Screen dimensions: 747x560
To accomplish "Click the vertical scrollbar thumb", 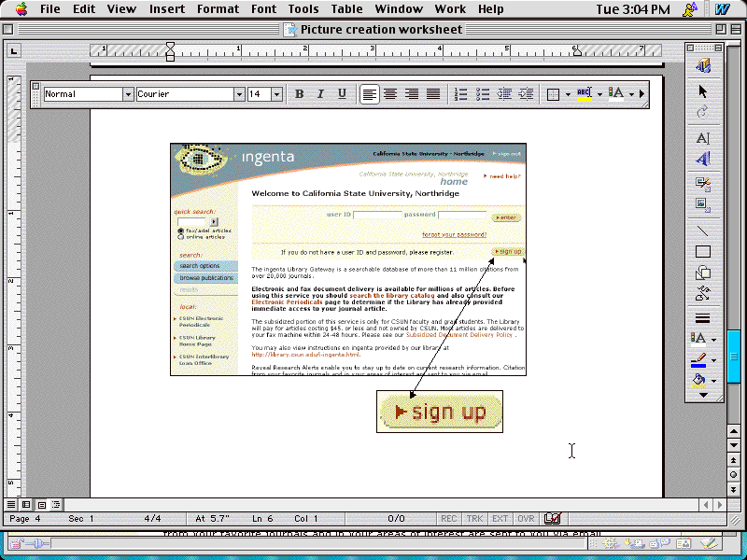I will click(x=733, y=357).
